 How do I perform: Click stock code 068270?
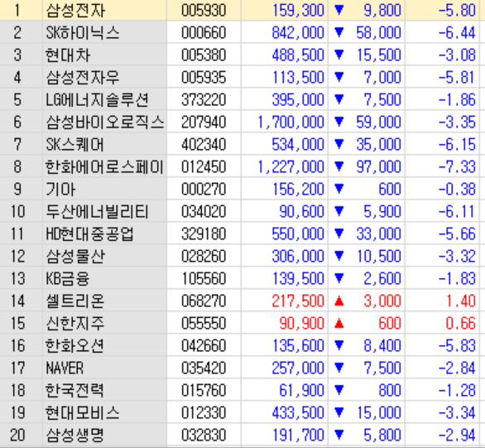pyautogui.click(x=204, y=301)
